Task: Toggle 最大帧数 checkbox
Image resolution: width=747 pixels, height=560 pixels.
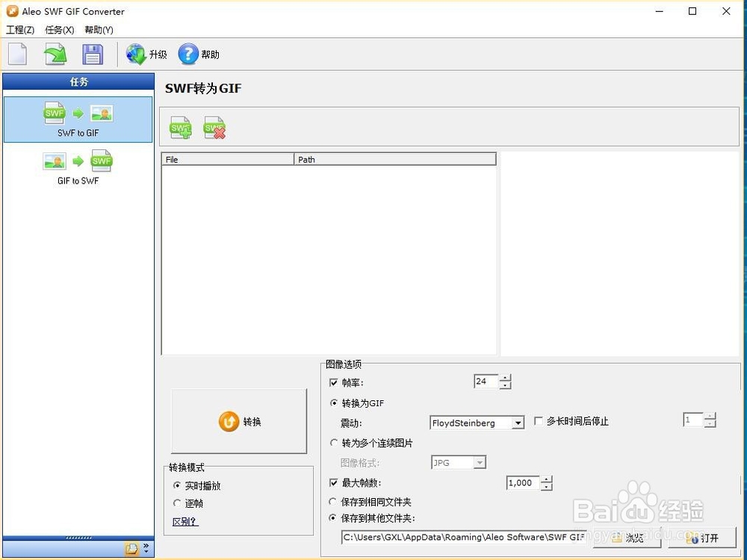Action: (x=334, y=483)
